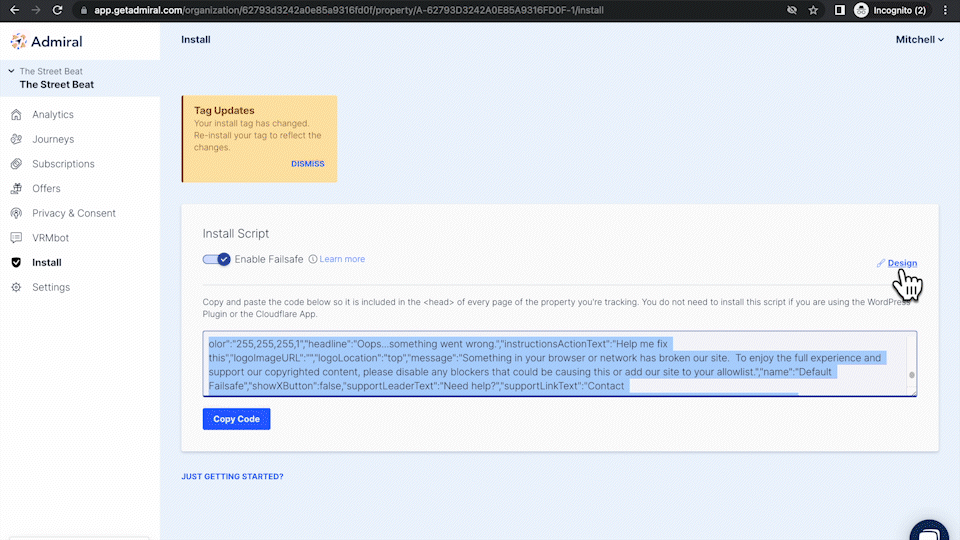Click the code box scrollbar thumb
The image size is (960, 540).
click(912, 375)
